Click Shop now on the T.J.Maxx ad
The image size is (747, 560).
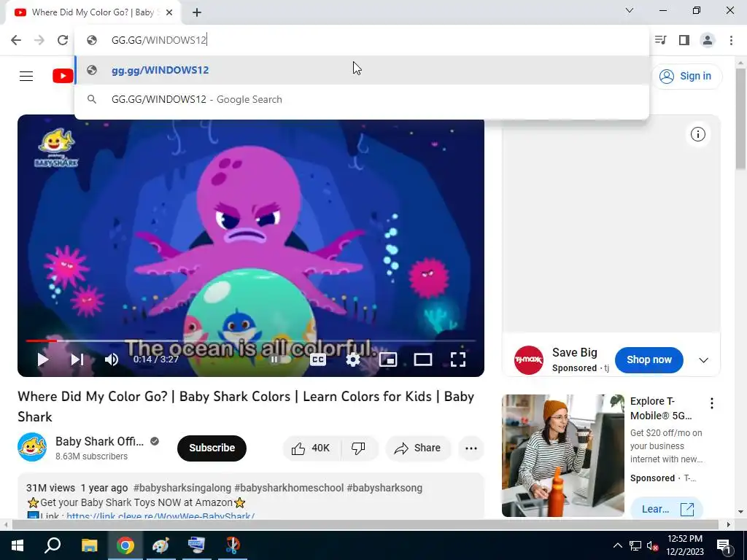click(649, 360)
